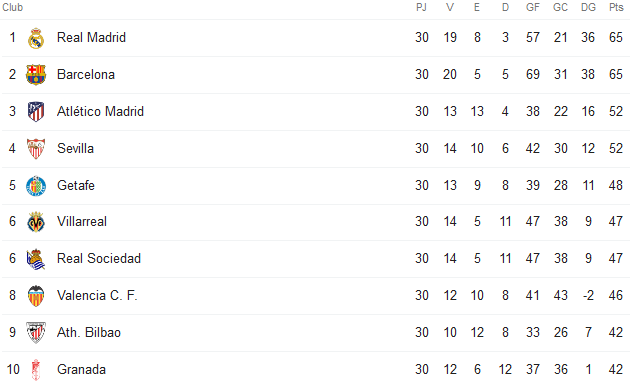Select the Real Sociedad team name
The width and height of the screenshot is (643, 385).
pos(98,259)
